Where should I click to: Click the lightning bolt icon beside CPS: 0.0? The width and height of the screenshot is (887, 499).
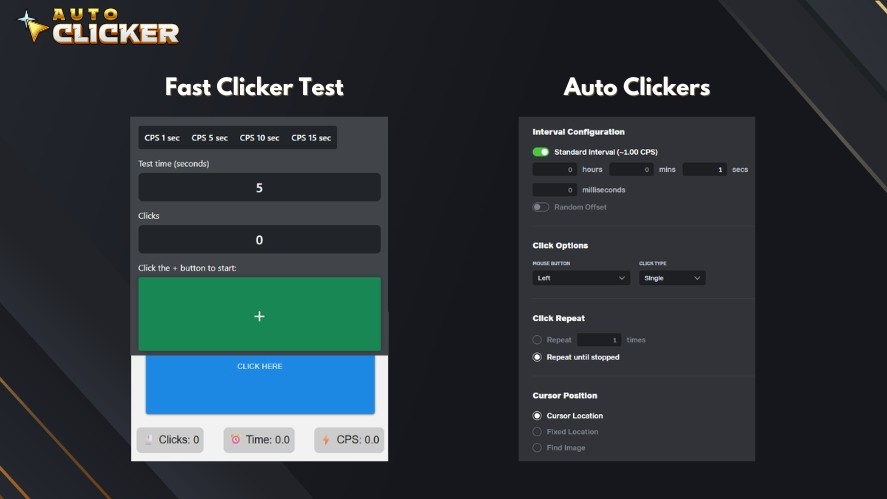click(x=326, y=440)
